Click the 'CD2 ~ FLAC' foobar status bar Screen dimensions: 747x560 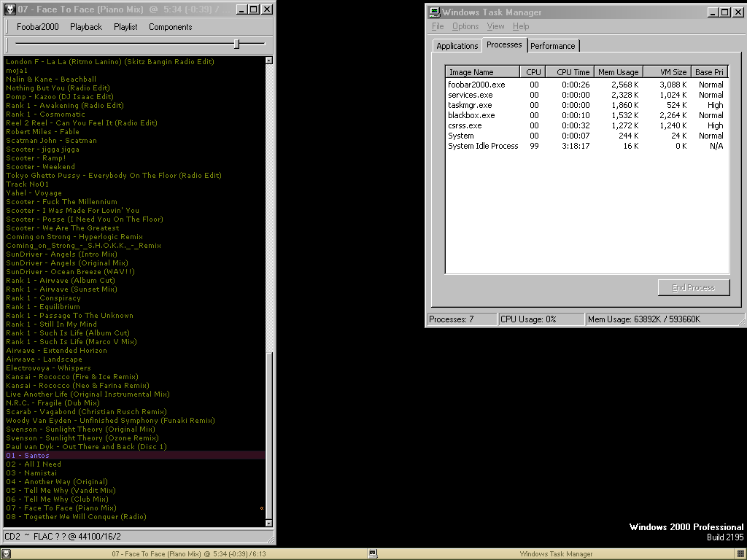click(139, 537)
